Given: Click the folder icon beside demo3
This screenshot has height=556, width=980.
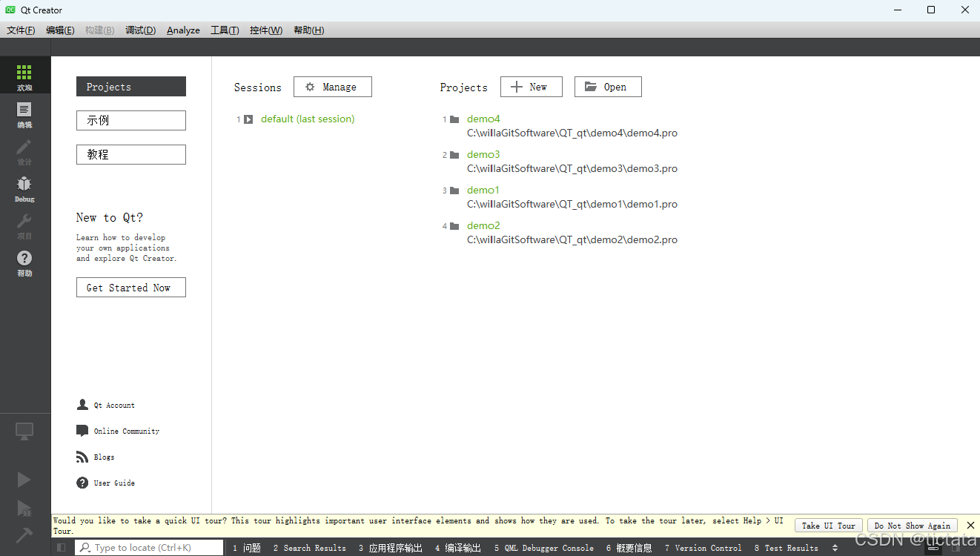Looking at the screenshot, I should tap(454, 155).
